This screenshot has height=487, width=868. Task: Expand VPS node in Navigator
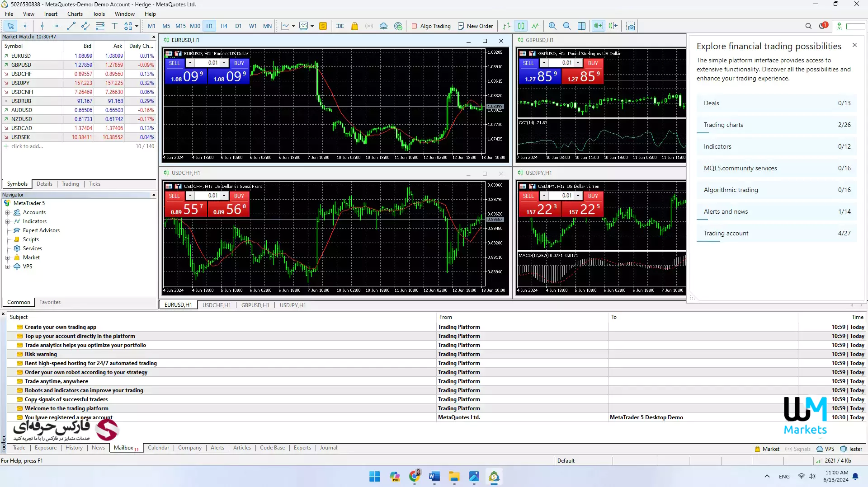(7, 267)
